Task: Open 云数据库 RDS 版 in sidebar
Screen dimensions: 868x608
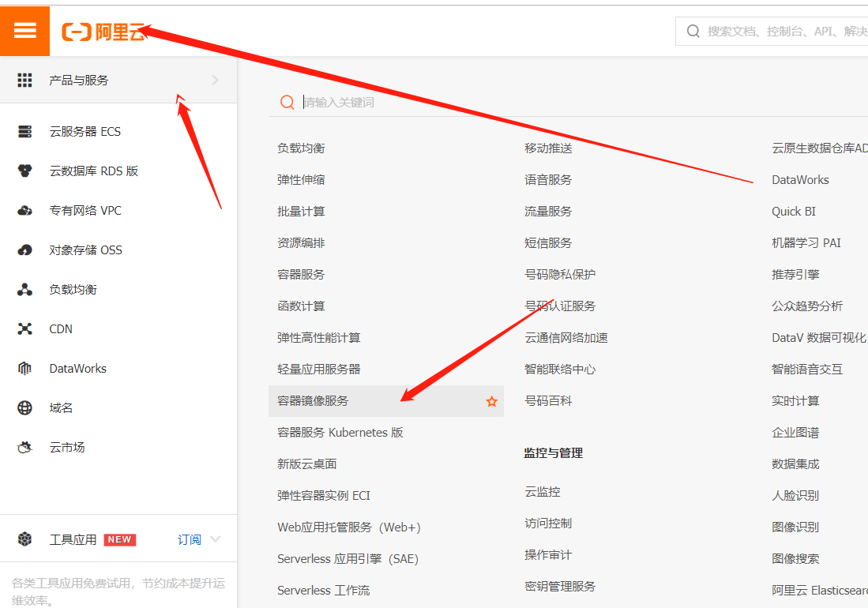Action: tap(93, 171)
